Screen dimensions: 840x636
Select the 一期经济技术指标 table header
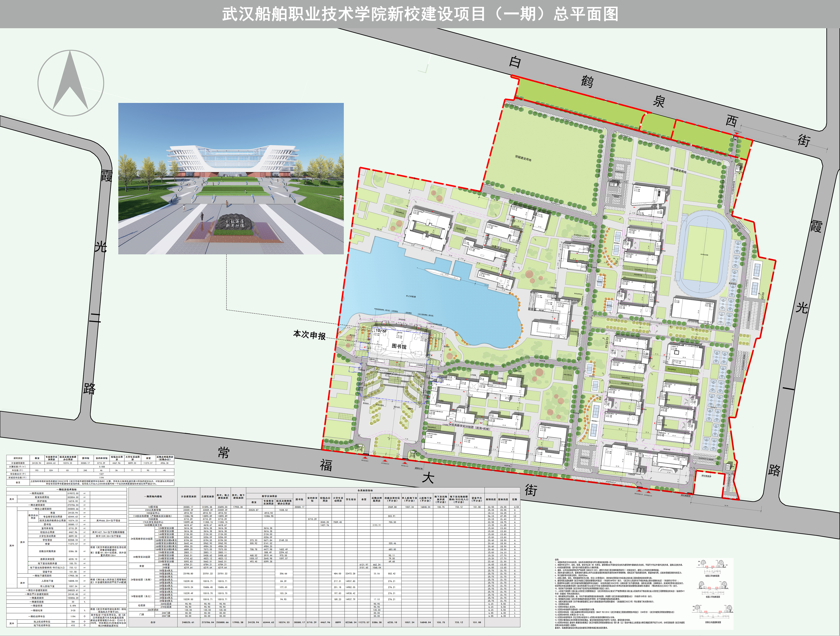[67, 489]
